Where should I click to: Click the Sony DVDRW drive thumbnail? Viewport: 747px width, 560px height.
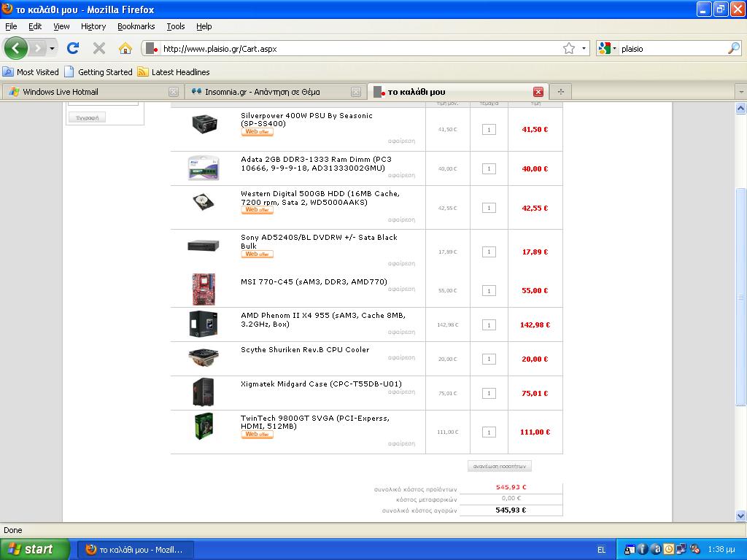tap(204, 246)
